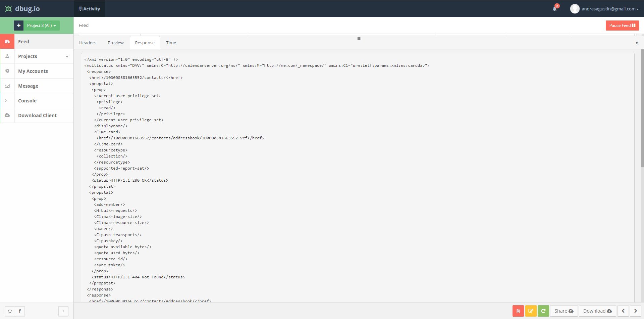The image size is (644, 319).
Task: Click the dbug.io bug logo icon
Action: pyautogui.click(x=8, y=9)
